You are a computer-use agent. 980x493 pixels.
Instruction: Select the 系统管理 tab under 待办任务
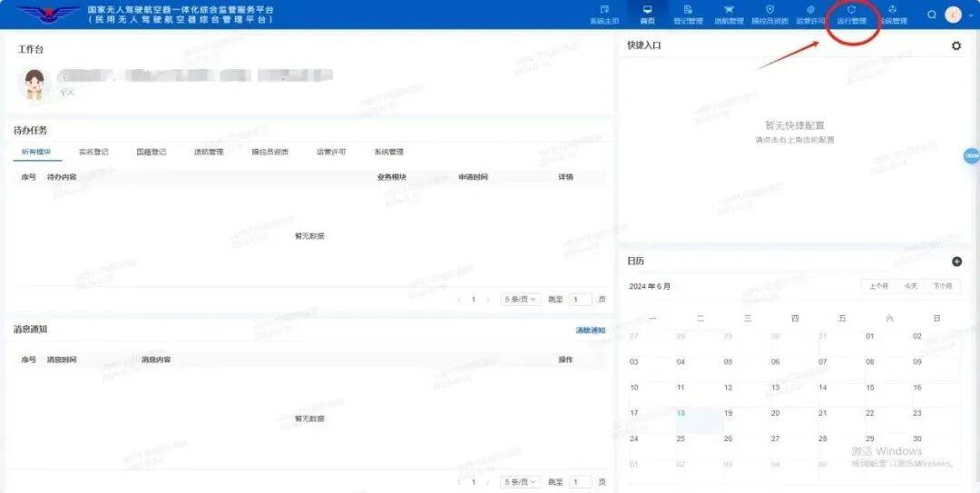pyautogui.click(x=388, y=152)
